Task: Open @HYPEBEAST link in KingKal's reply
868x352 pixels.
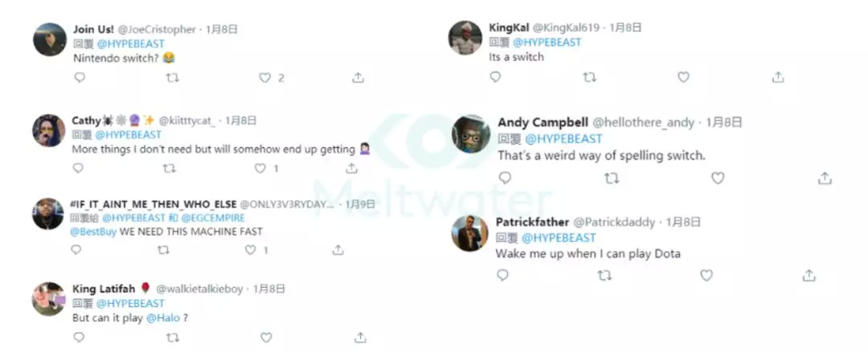Action: coord(547,42)
